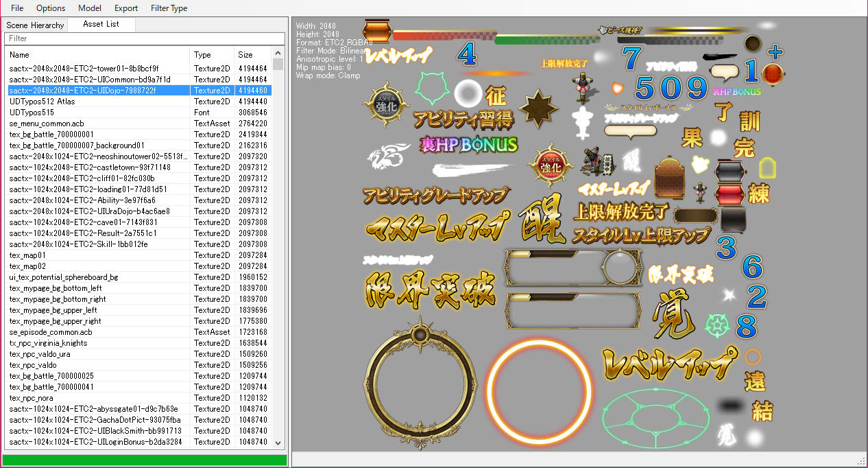The image size is (868, 468).
Task: Select sactx-1024x1024-ETC2-GachaDotPict-93075fba asset
Action: (139, 420)
